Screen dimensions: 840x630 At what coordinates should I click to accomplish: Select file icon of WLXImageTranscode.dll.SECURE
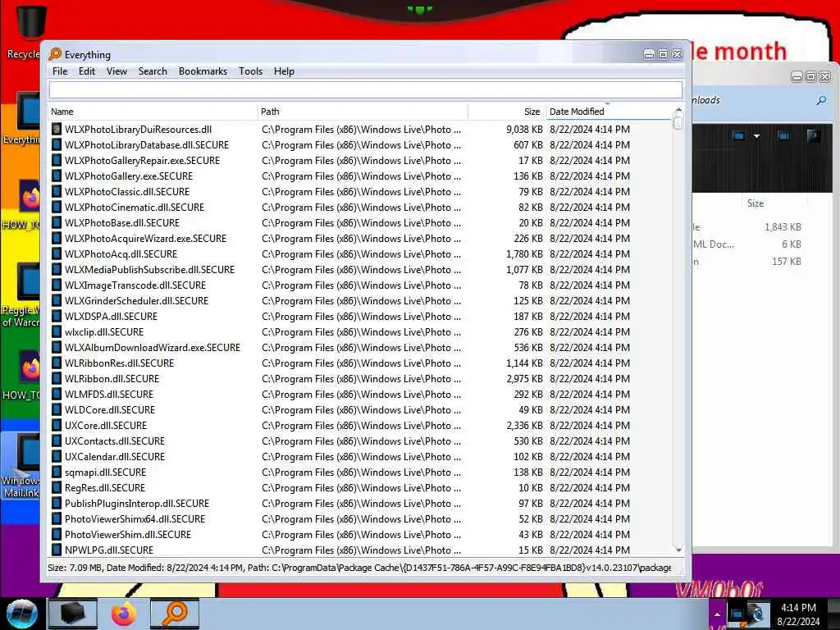[x=57, y=285]
